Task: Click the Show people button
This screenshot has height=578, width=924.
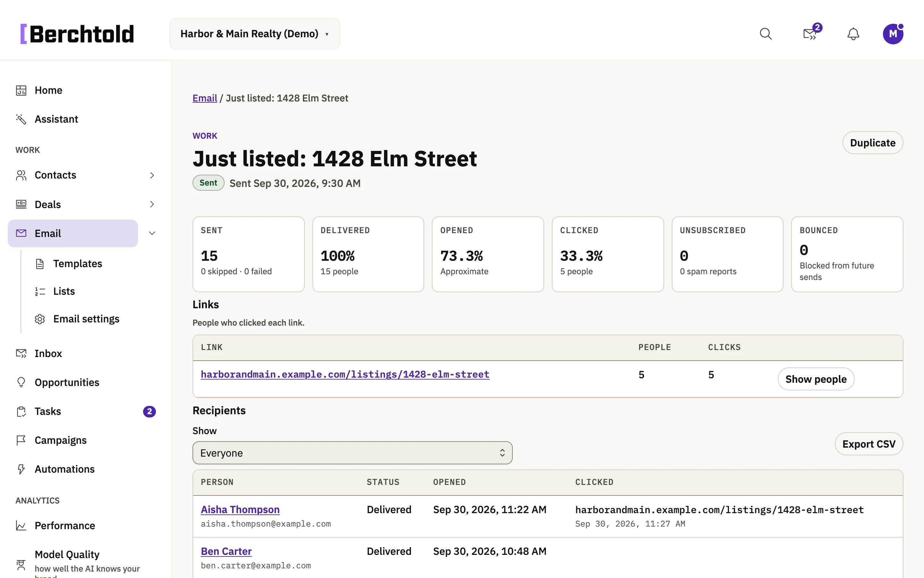Action: click(816, 379)
